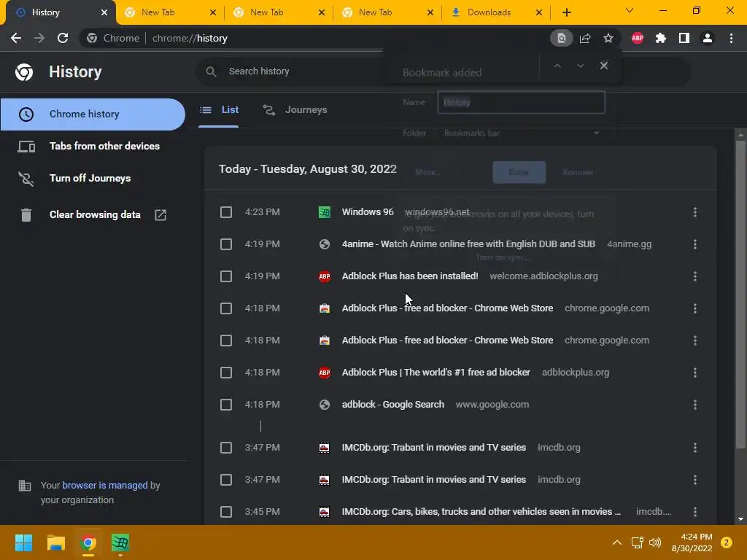Open the Chrome three-dot menu
The image size is (747, 560).
pos(731,38)
